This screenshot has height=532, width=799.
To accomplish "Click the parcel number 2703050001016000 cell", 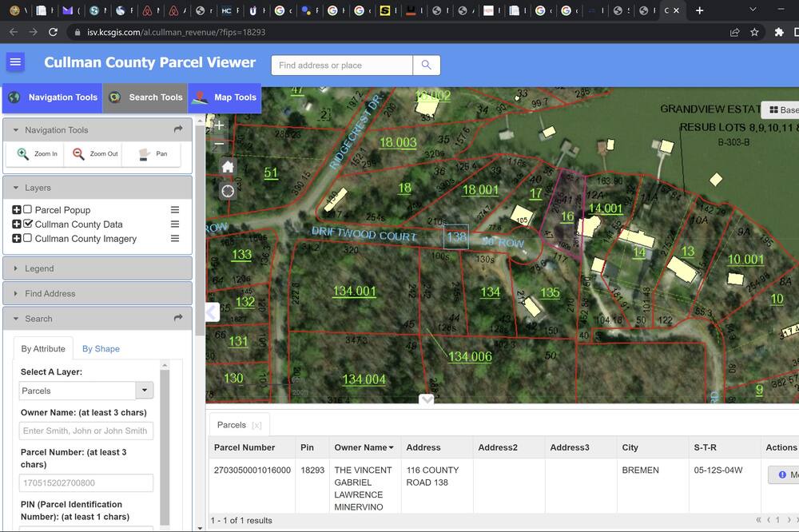I will (x=252, y=470).
